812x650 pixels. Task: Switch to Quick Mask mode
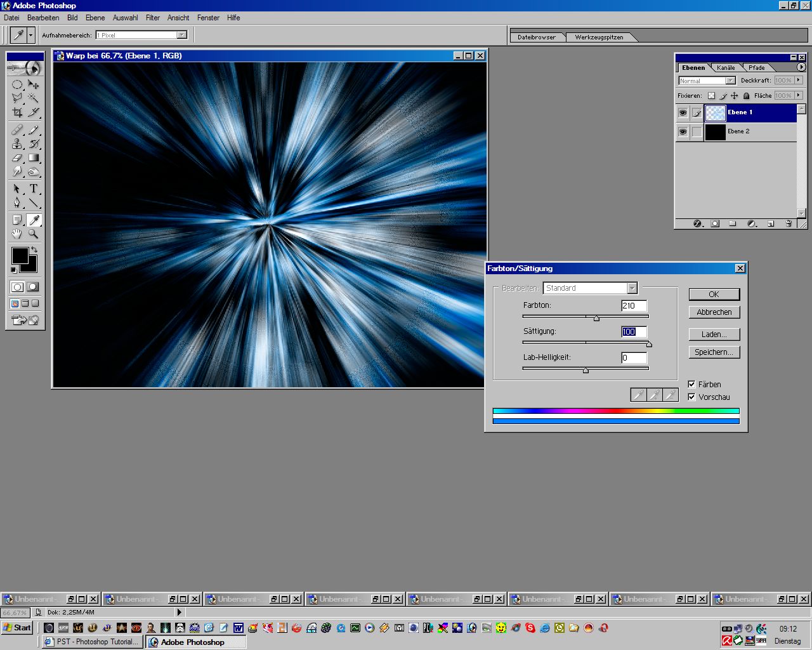click(33, 287)
